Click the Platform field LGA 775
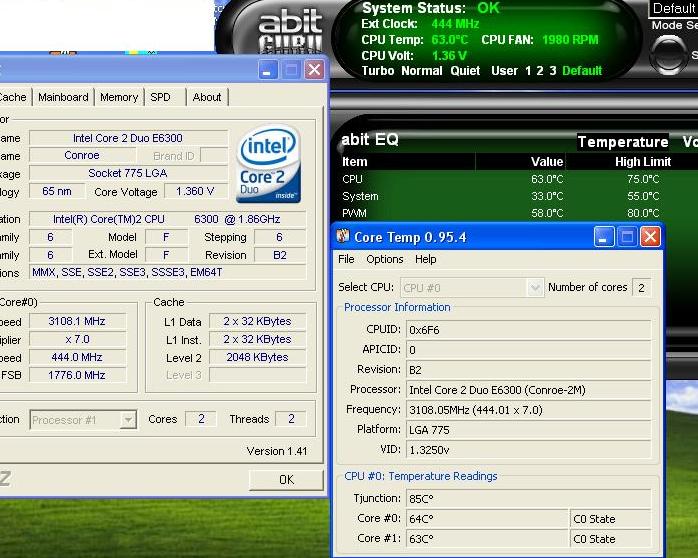This screenshot has width=698, height=558. [x=528, y=430]
